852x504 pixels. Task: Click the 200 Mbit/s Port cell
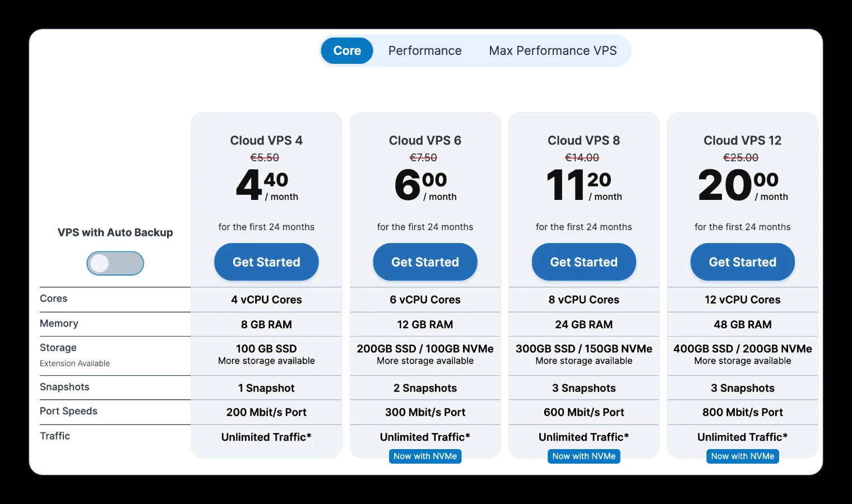(266, 412)
